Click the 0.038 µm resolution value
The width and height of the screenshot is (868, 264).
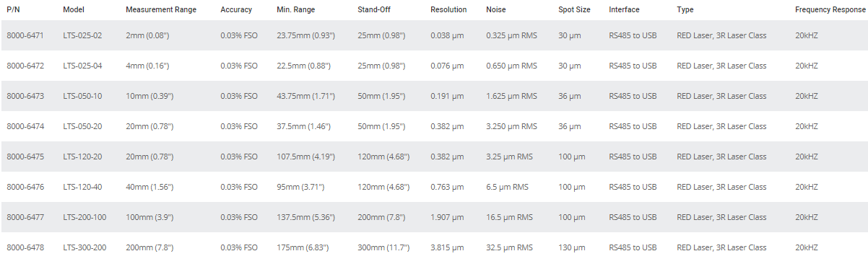point(447,35)
